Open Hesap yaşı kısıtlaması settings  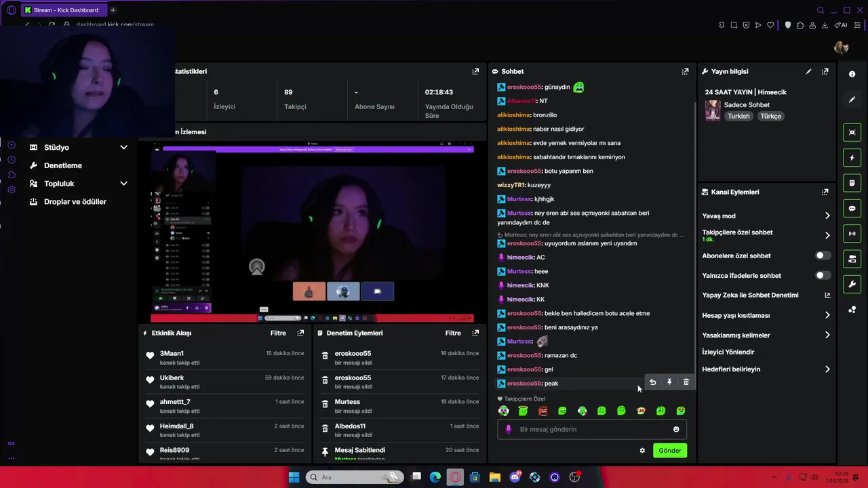766,315
